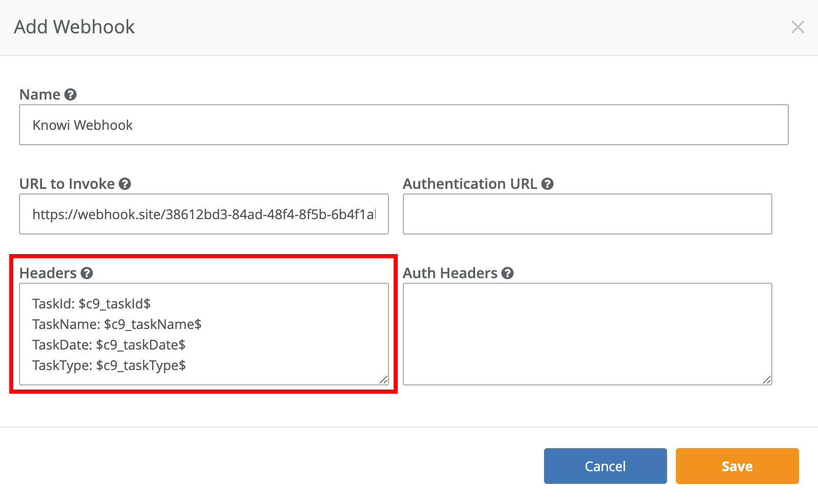Viewport: 818px width, 504px height.
Task: Click the TaskType: $c9_taskType$ line
Action: [x=109, y=365]
